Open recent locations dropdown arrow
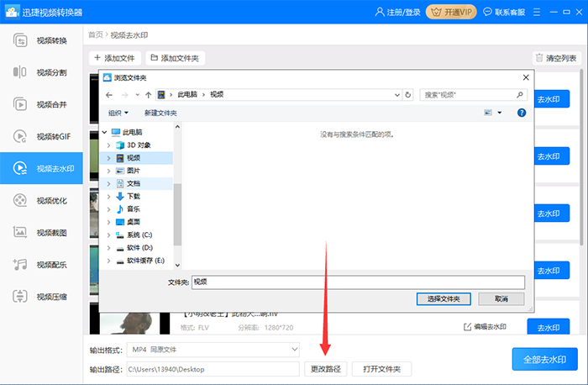The width and height of the screenshot is (588, 385). (x=137, y=95)
